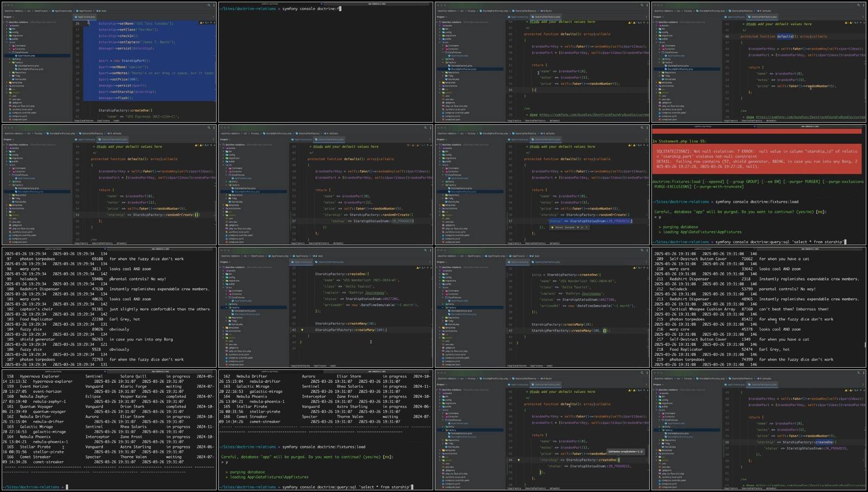Click Surround in the floating code toolbar
The height and width of the screenshot is (492, 868).
point(569,228)
